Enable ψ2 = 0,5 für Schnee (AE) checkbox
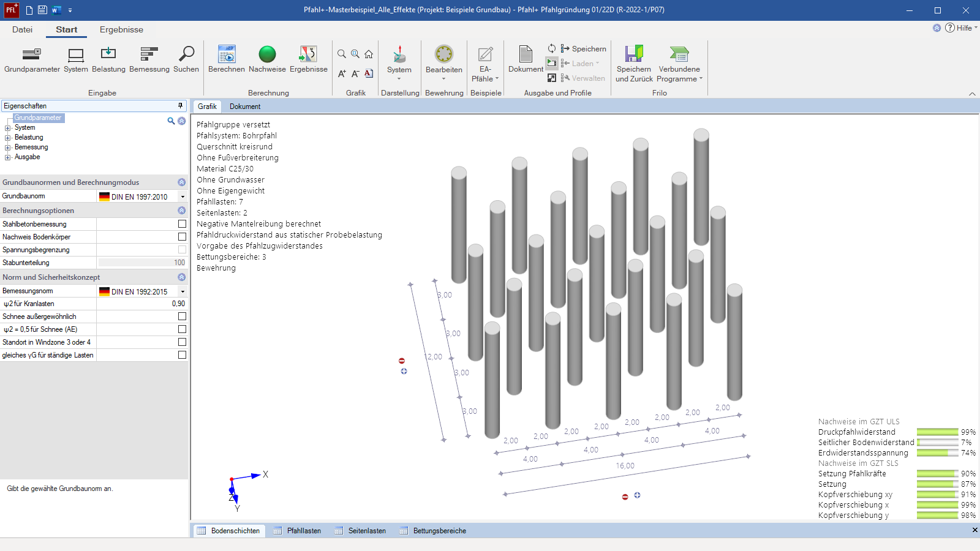The height and width of the screenshot is (551, 980). [x=182, y=329]
